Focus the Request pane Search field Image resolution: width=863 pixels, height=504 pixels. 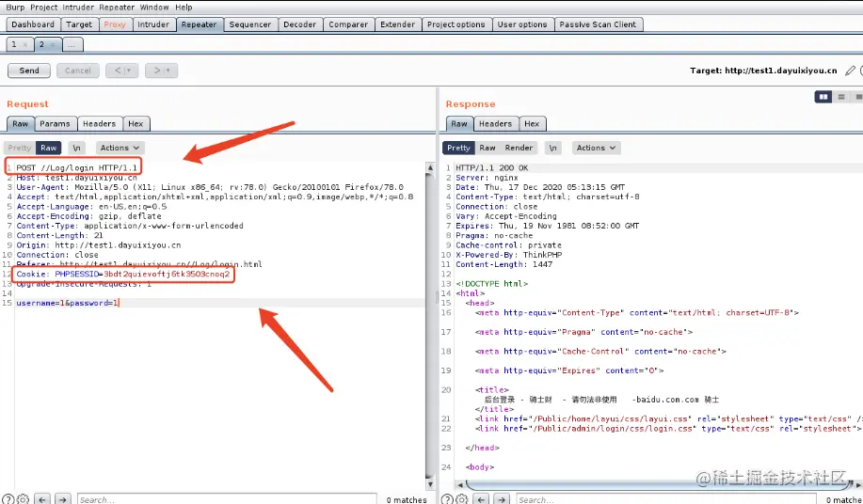227,499
